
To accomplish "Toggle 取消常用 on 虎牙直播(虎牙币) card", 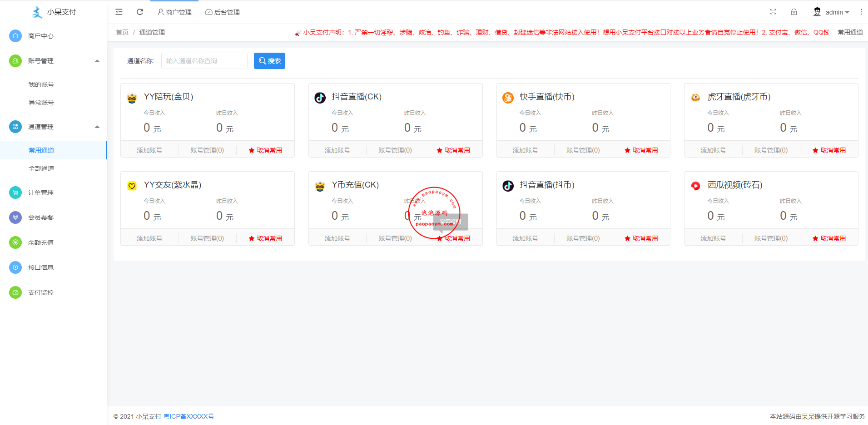I will coord(829,150).
